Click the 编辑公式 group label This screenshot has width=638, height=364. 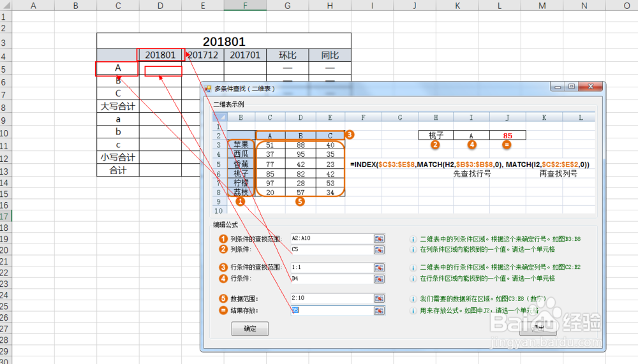coord(225,224)
